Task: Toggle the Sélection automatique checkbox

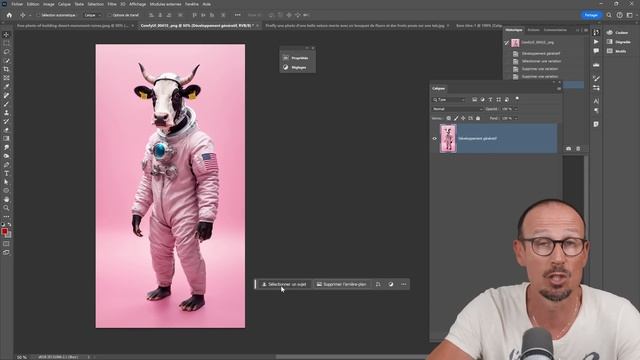Action: pos(39,15)
